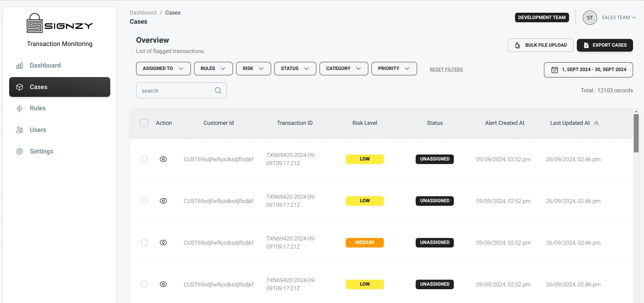The image size is (644, 303).
Task: Click the Export Cases button
Action: point(605,45)
